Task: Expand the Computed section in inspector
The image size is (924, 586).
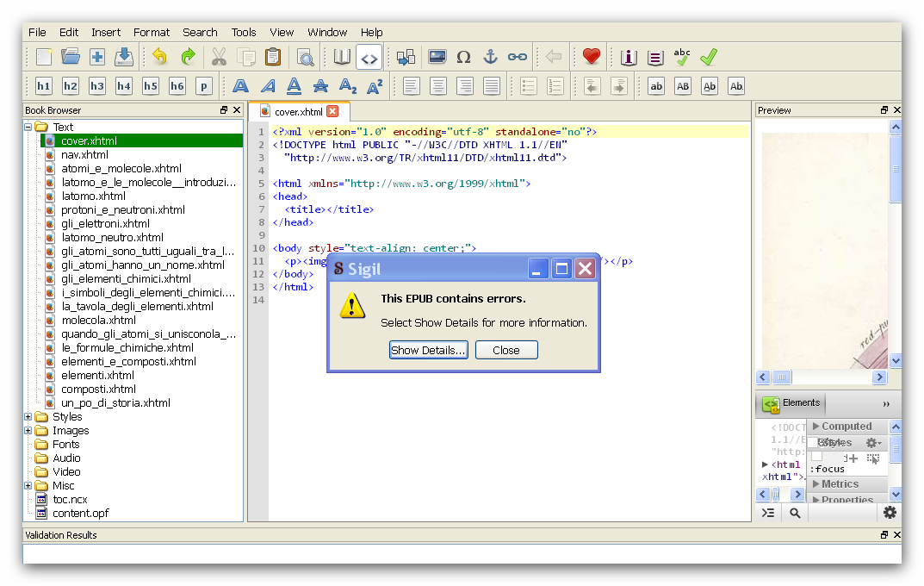Action: (x=816, y=426)
